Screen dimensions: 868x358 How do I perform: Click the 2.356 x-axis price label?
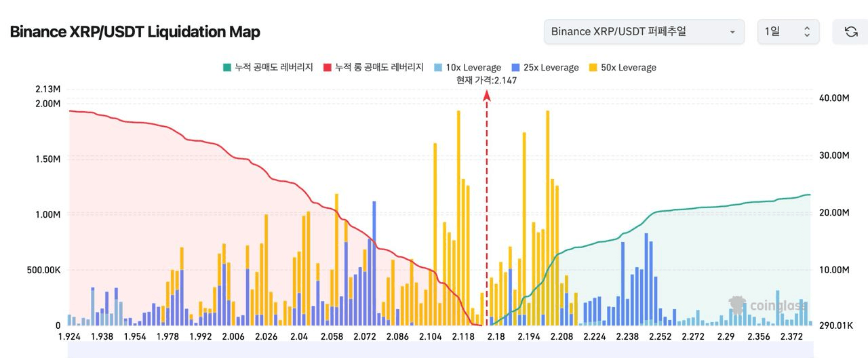[x=759, y=336]
